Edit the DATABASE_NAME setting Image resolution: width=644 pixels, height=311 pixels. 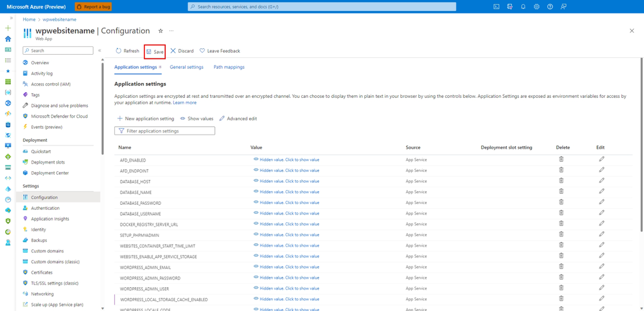[601, 191]
